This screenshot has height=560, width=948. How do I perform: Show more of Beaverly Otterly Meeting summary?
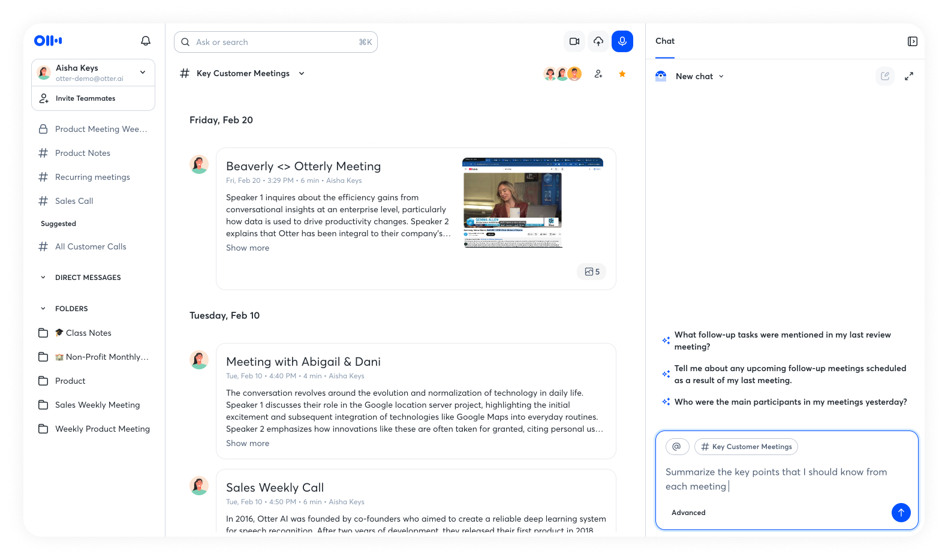(x=248, y=248)
